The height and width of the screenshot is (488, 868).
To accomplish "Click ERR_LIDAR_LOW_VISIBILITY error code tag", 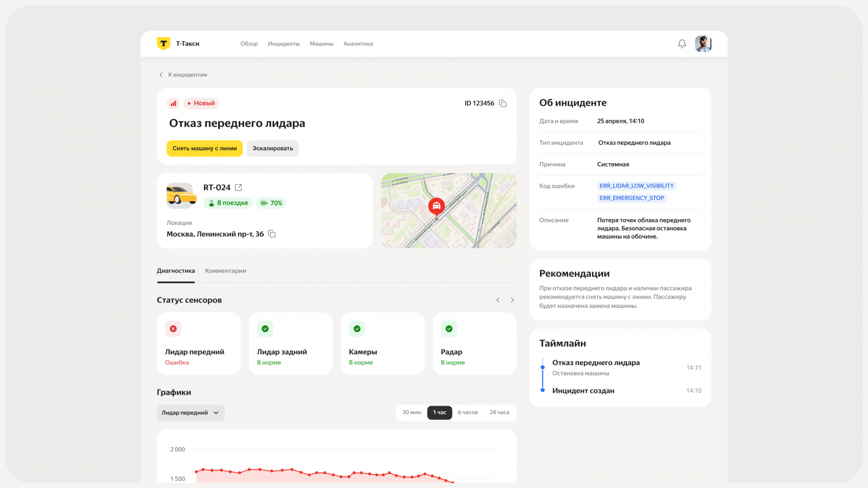I will (x=637, y=186).
